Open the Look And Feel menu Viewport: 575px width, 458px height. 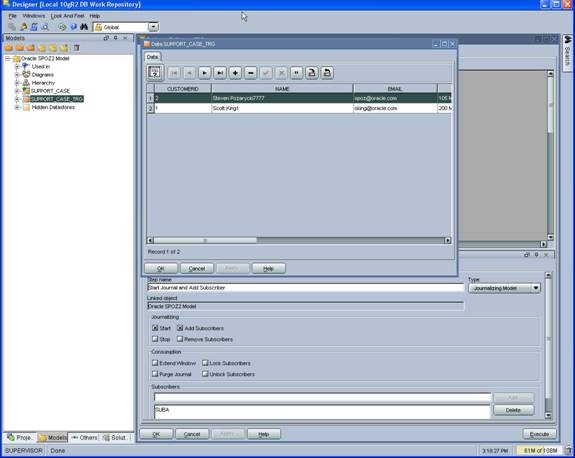(67, 16)
